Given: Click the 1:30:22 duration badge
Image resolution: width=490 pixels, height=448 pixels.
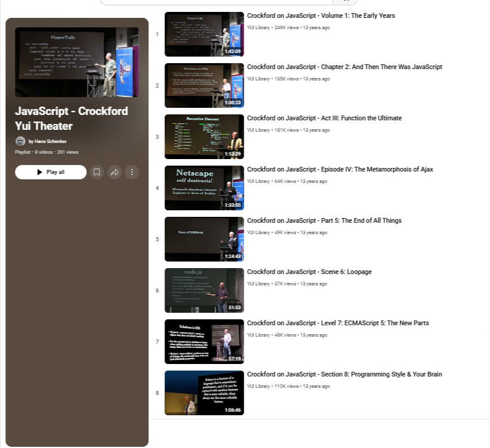Looking at the screenshot, I should coord(233,102).
